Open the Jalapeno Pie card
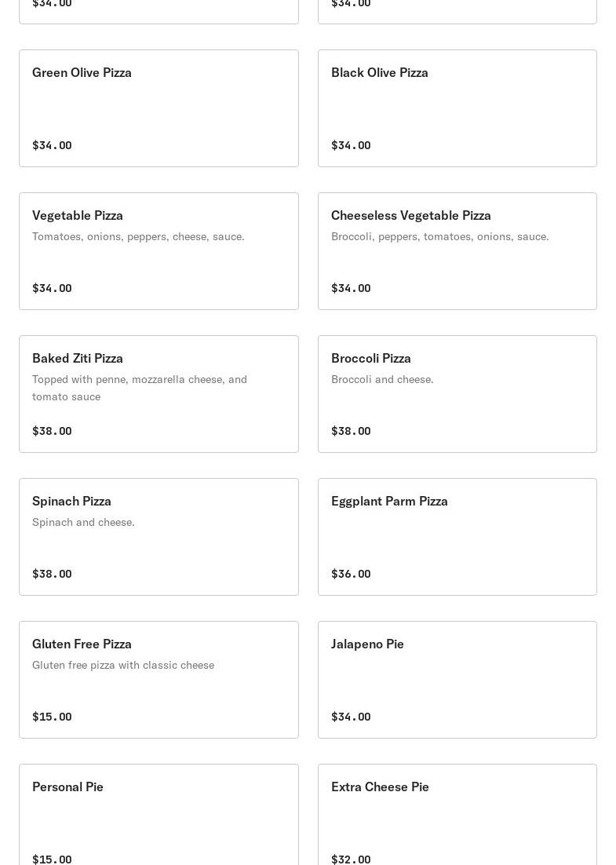The image size is (616, 865). (x=457, y=680)
